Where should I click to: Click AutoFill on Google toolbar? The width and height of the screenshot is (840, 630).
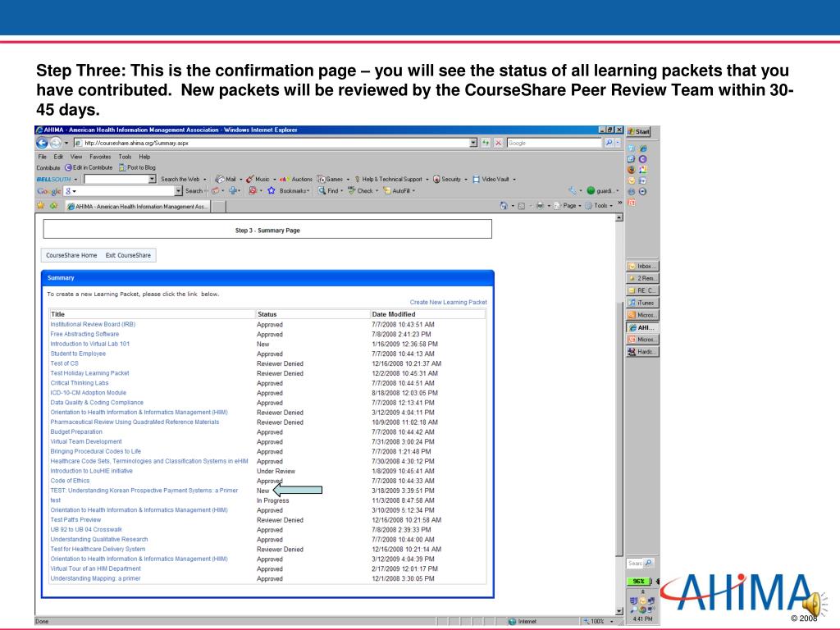click(x=397, y=190)
